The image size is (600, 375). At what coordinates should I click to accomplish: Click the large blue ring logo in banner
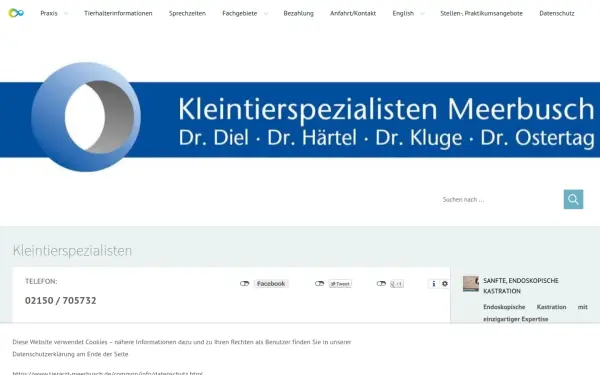click(86, 117)
